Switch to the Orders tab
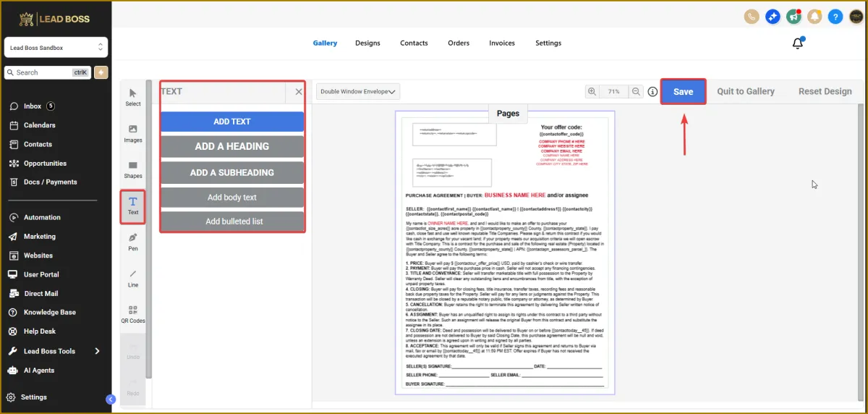 tap(459, 43)
